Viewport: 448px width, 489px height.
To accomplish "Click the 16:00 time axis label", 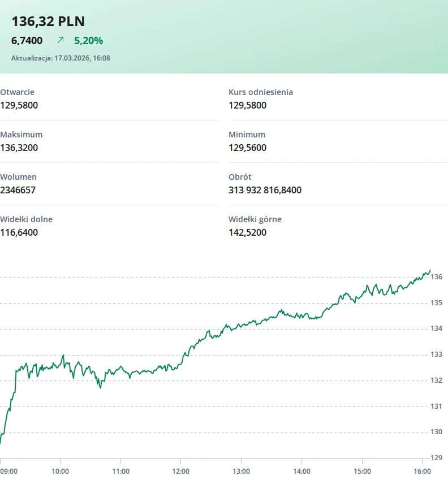I will (x=423, y=471).
